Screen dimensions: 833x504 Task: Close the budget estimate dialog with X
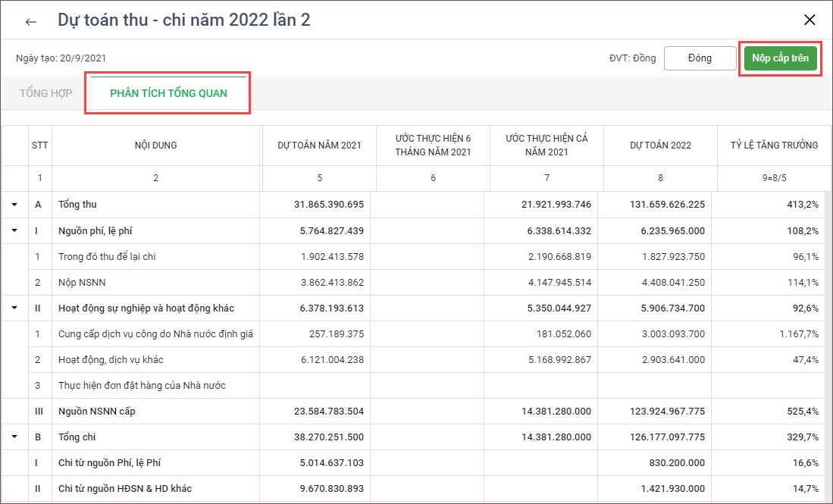click(810, 20)
